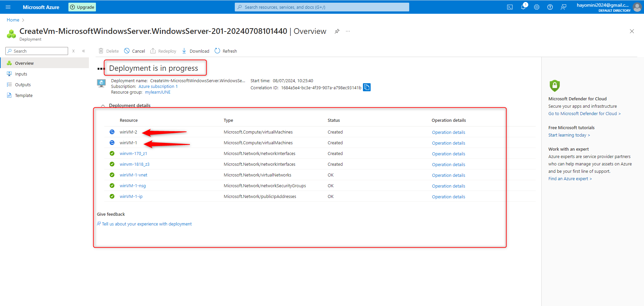
Task: Focus the global resource search bar
Action: pos(322,7)
